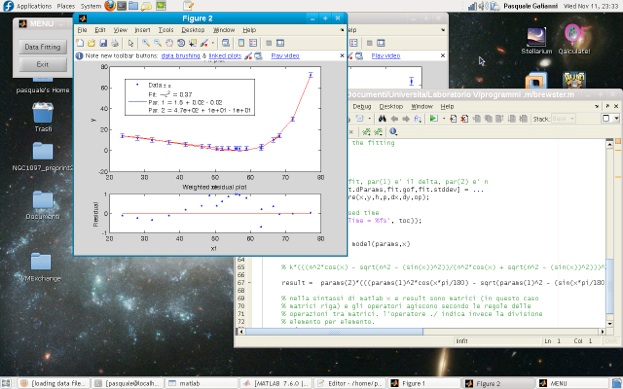Clear all breakpoints with the red X icon
Viewport: 623px width, 389px height.
click(464, 118)
